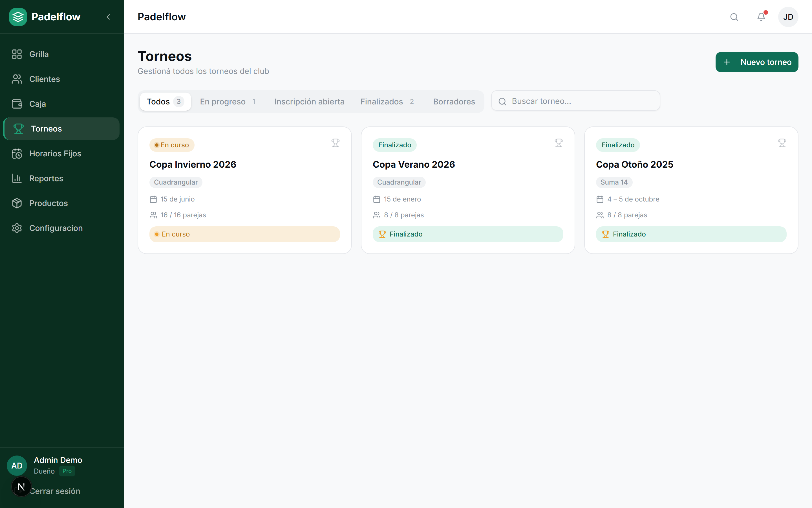Click the text 4 – 5 de octubre

(x=633, y=199)
